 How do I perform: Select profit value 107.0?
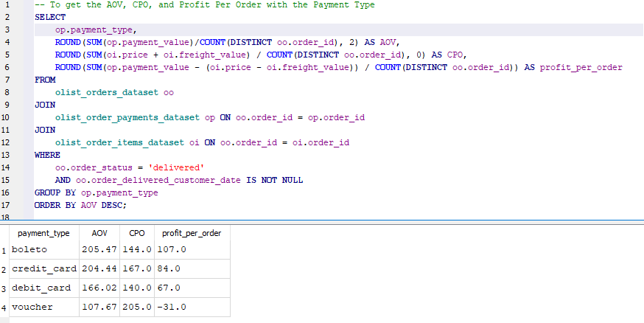192,249
